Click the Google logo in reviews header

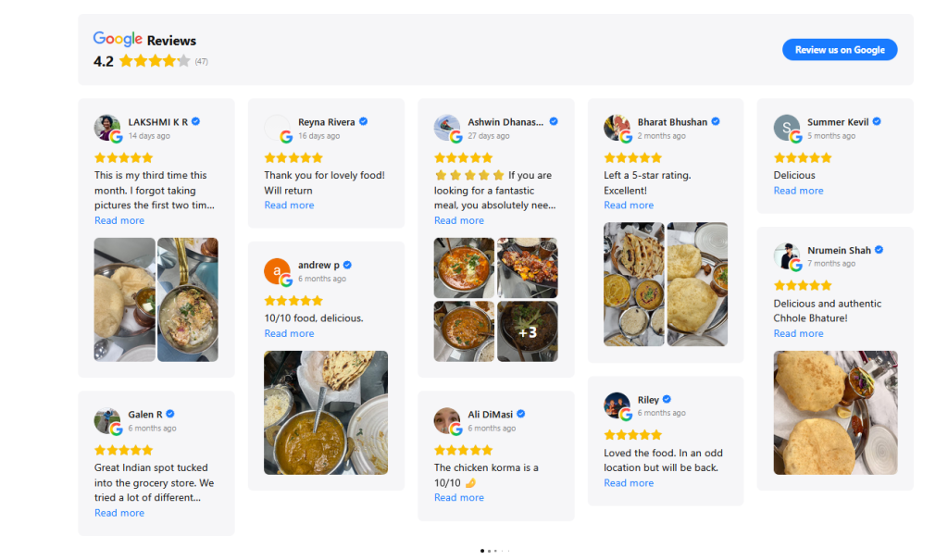(118, 39)
